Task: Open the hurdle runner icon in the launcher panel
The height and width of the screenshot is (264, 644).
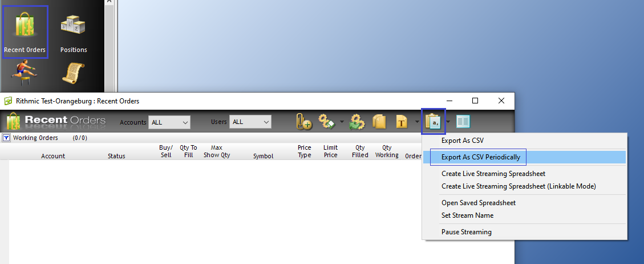Action: pos(25,73)
